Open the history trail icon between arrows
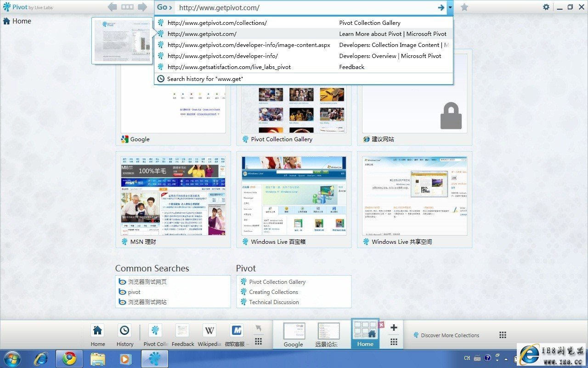The width and height of the screenshot is (588, 368). (x=127, y=7)
